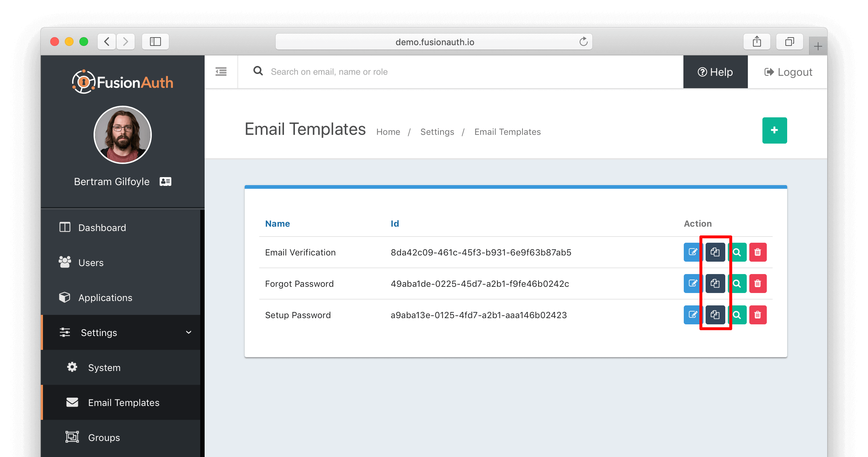868x457 pixels.
Task: Go forward in browser history
Action: (x=126, y=42)
